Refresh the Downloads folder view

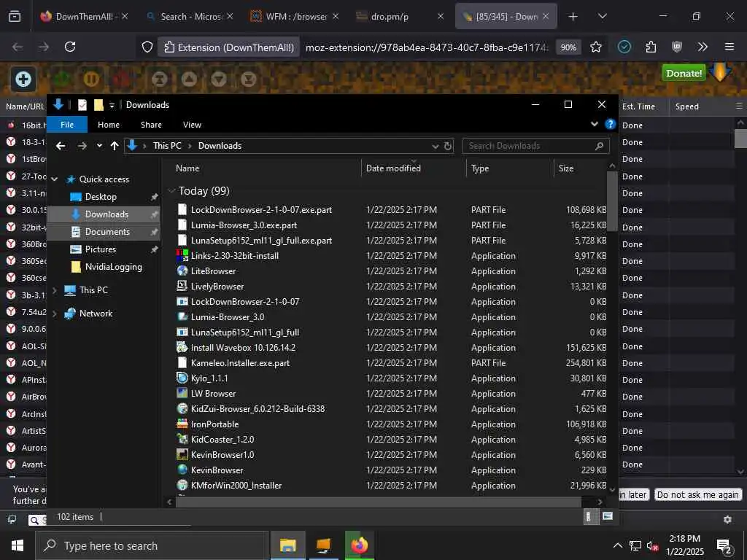coord(448,146)
